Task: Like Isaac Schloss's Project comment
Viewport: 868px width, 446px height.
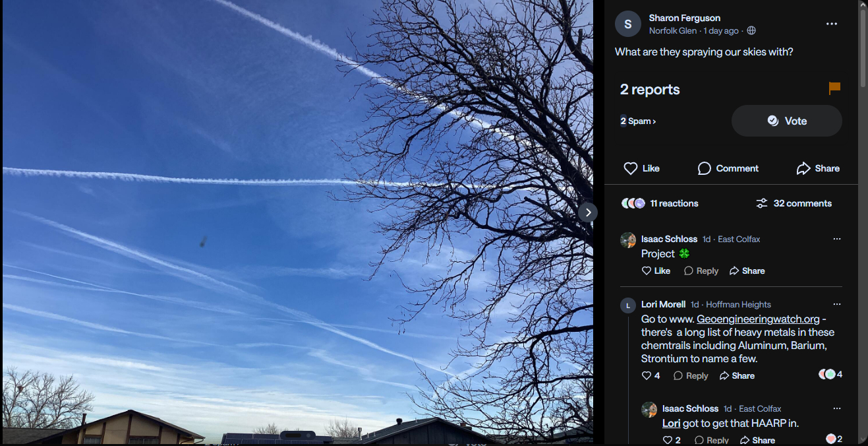Action: coord(656,271)
